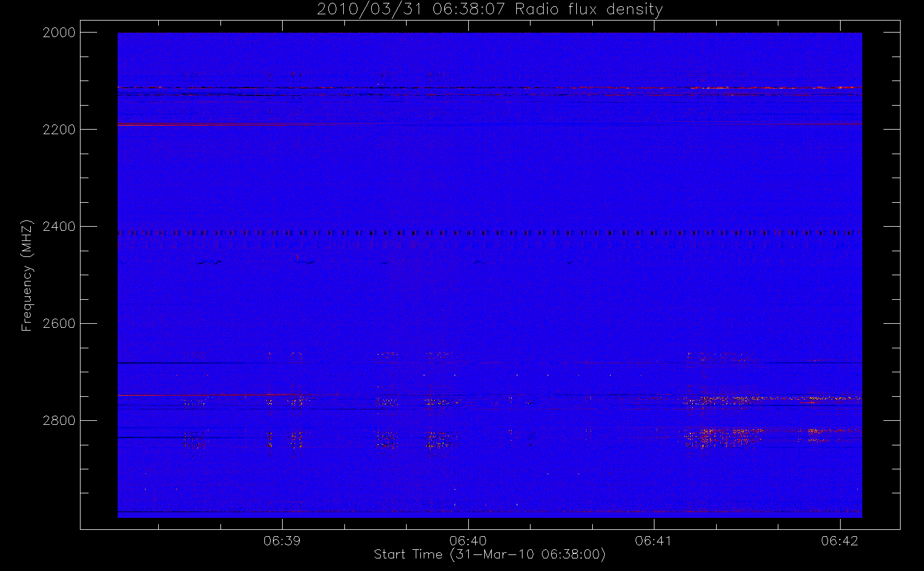Click the 2600 frequency tick label
Screen dimensions: 924x571
59,324
